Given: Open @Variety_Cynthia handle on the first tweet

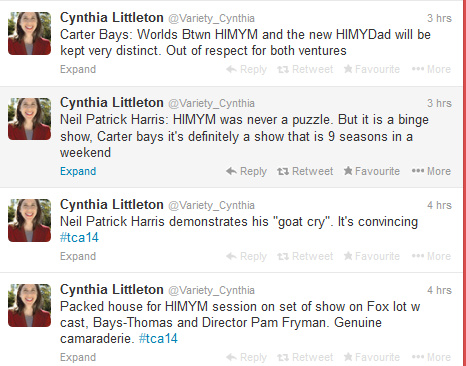Looking at the screenshot, I should (211, 18).
